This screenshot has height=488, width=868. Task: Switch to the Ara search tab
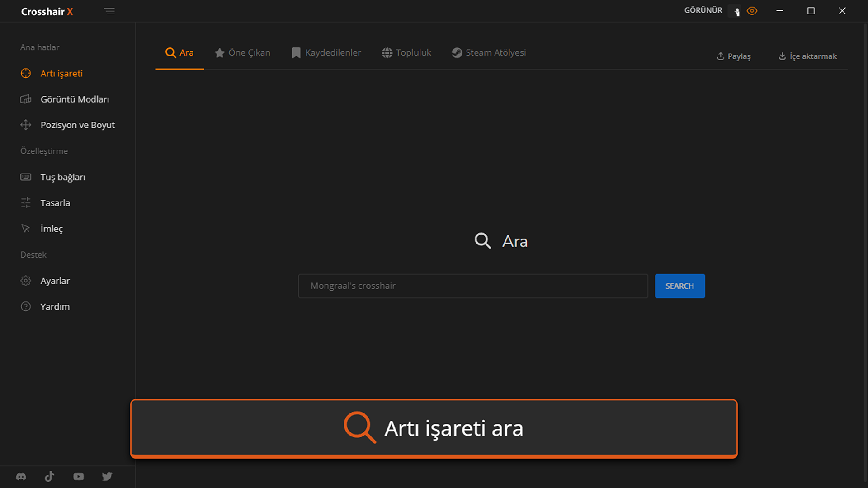tap(179, 52)
